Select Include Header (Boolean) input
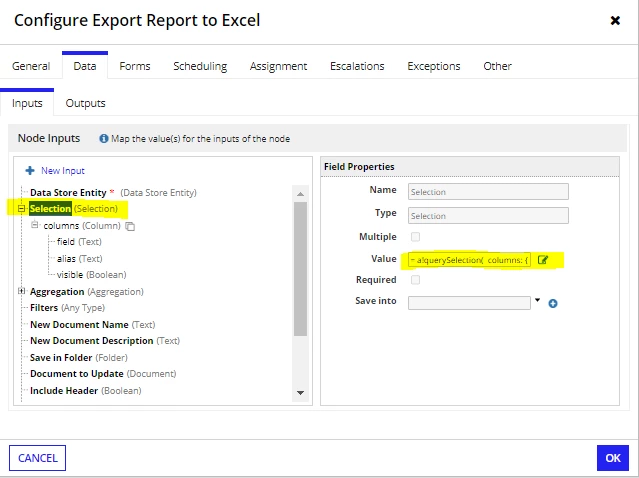The width and height of the screenshot is (639, 478). coord(86,391)
